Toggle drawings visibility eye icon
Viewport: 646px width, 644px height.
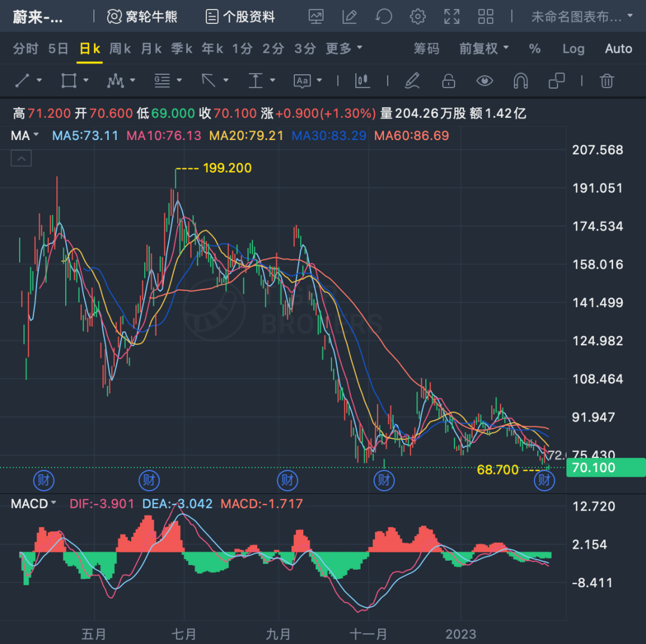[x=484, y=80]
